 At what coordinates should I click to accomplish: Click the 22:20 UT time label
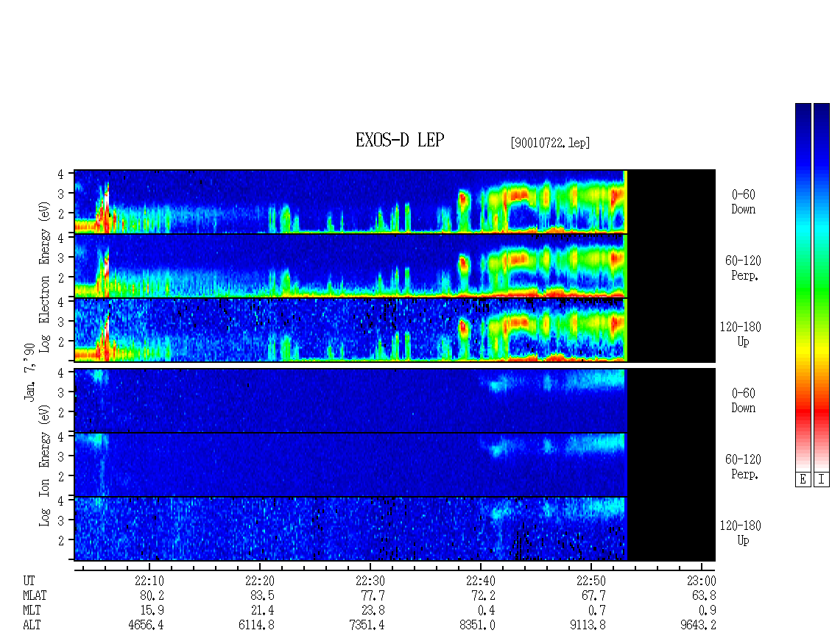pos(259,581)
